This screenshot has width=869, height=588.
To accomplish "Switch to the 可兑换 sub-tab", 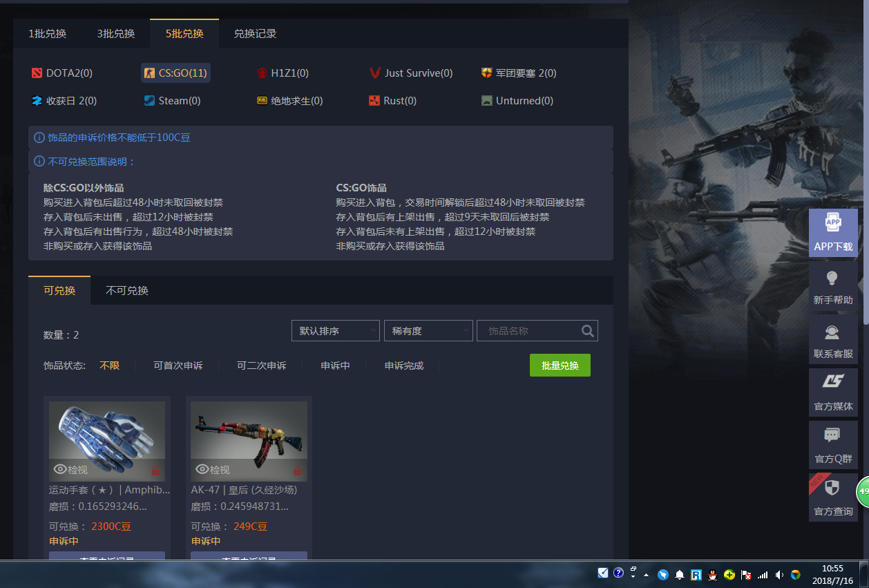I will (x=59, y=290).
